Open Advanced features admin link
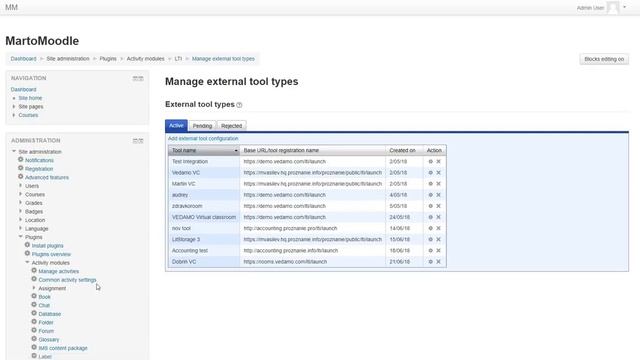The image size is (640, 360). coord(47,178)
